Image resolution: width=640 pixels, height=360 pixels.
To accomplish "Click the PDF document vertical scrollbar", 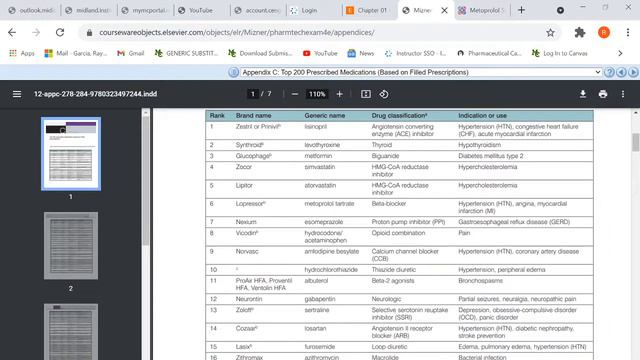I will click(x=636, y=142).
